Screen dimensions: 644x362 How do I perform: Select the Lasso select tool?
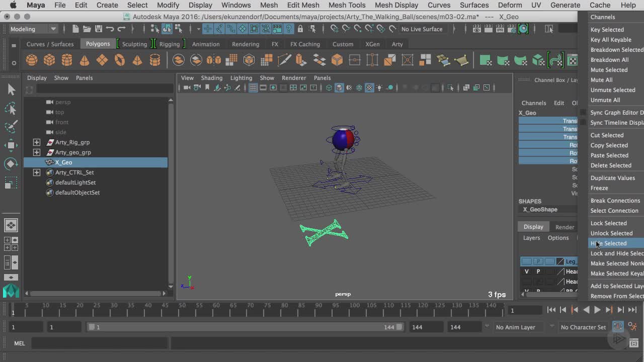point(11,108)
